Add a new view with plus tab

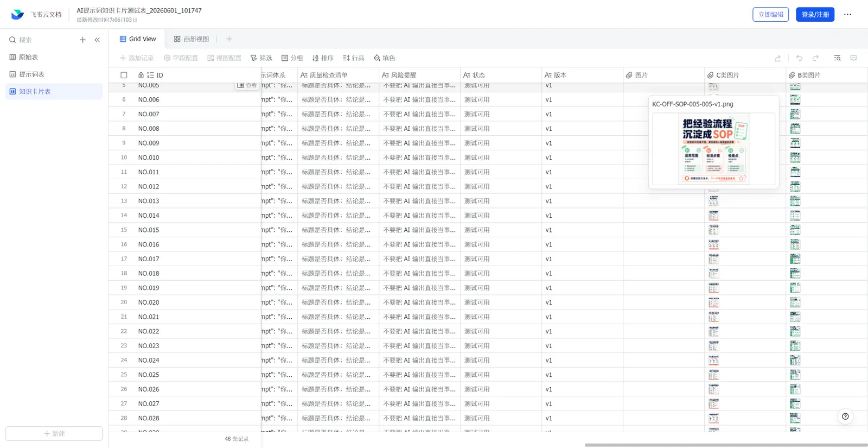(x=229, y=39)
